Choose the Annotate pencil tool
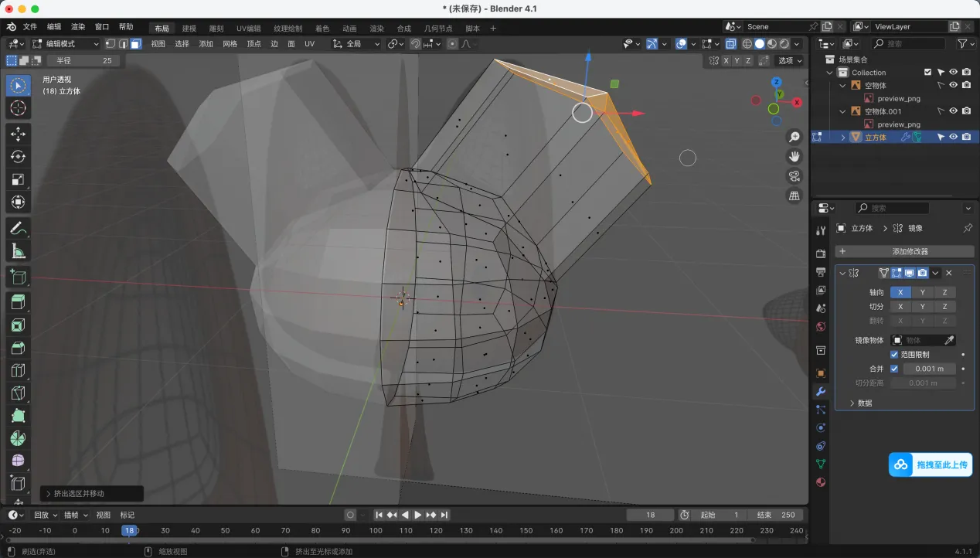 [x=19, y=228]
